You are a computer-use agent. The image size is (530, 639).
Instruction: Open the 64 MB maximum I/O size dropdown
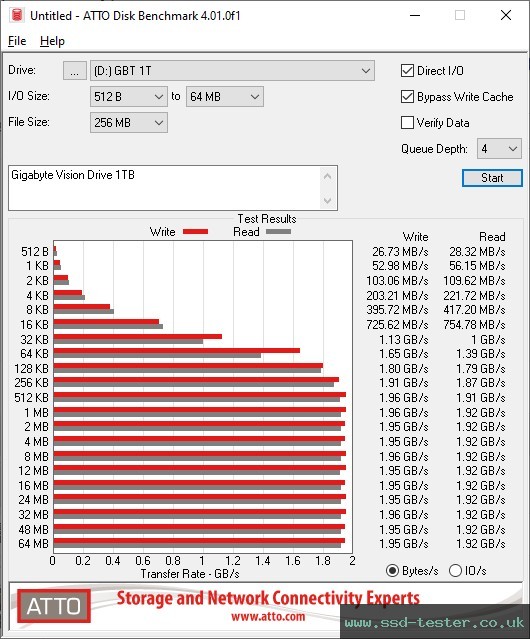point(225,97)
